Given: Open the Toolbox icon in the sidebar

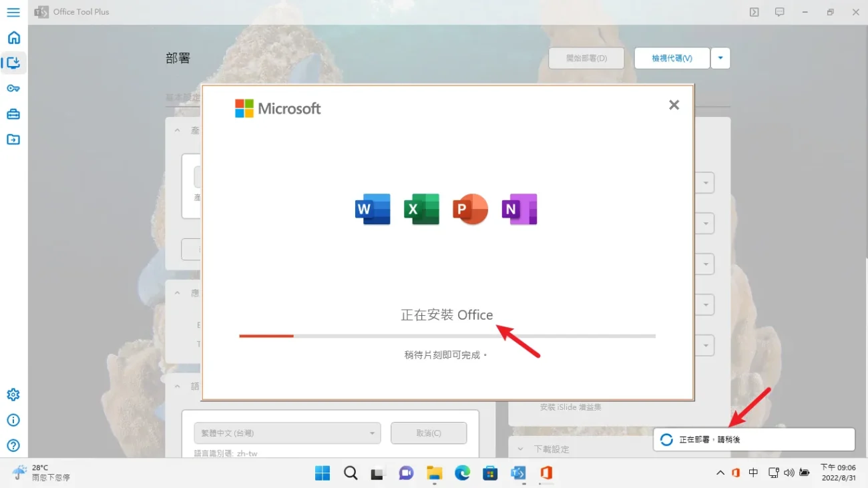Looking at the screenshot, I should pos(13,113).
